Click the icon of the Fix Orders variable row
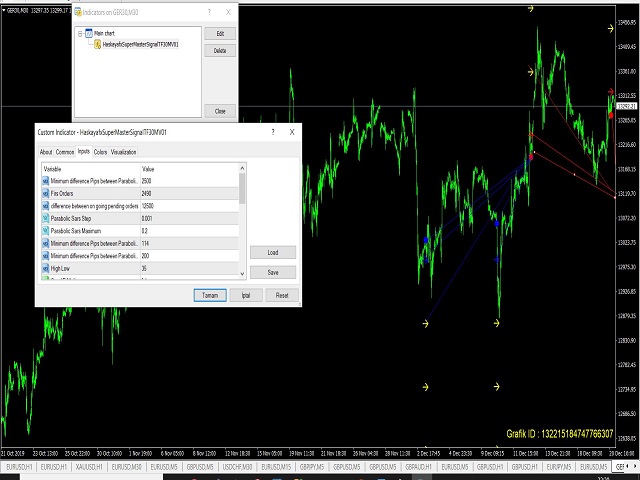This screenshot has width=640, height=480. click(45, 193)
